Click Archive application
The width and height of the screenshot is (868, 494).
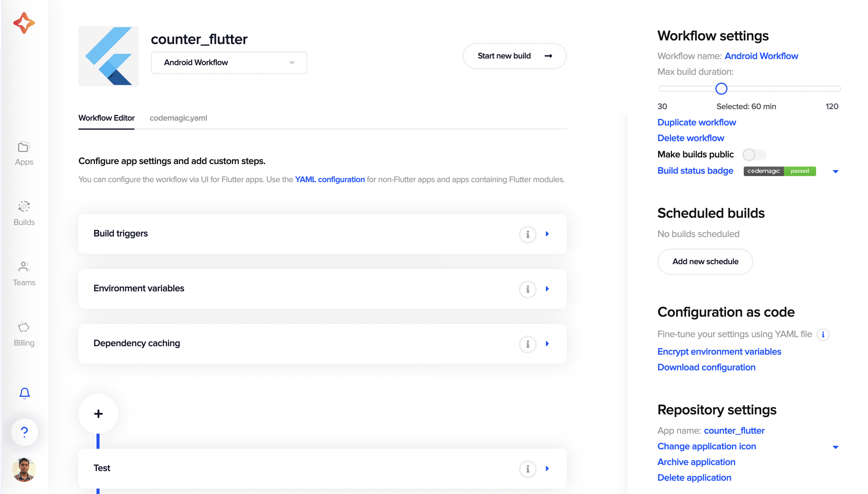[x=696, y=462]
